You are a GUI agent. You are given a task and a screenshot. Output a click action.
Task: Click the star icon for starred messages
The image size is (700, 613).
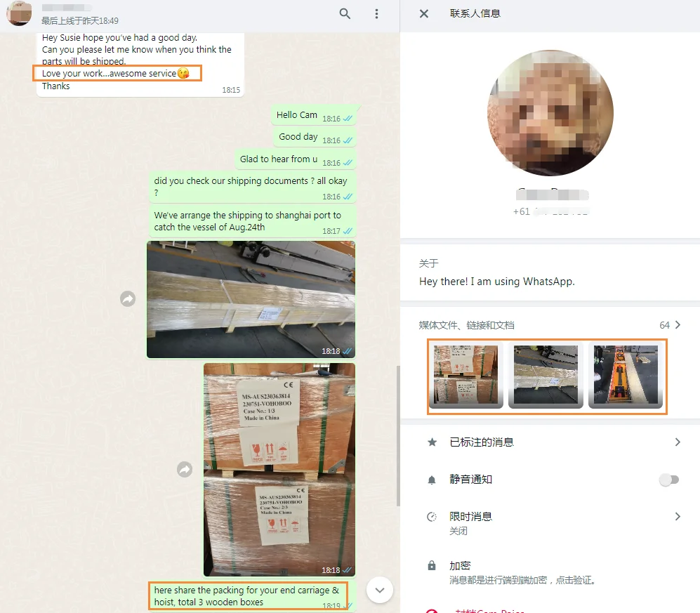(432, 442)
